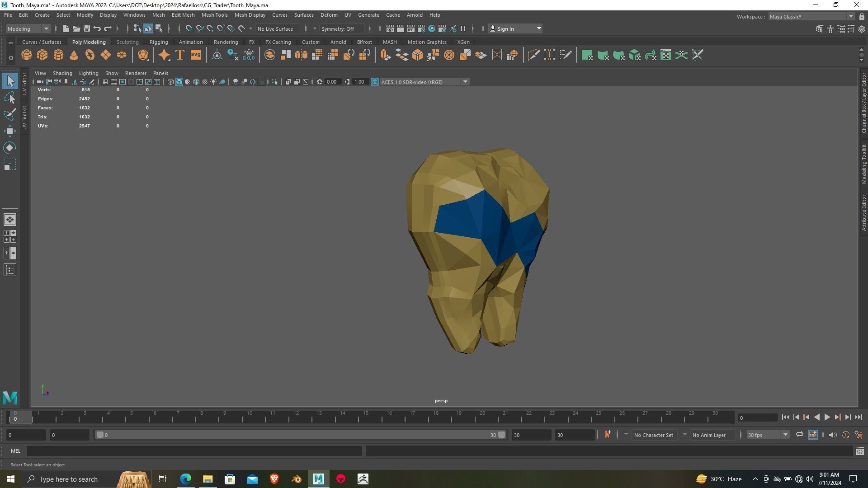
Task: Toggle playback loop mode
Action: (800, 435)
